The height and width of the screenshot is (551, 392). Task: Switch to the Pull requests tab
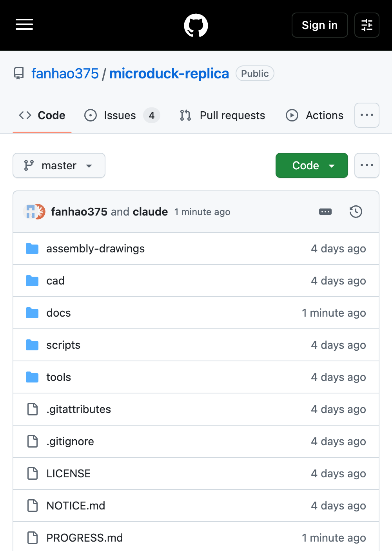click(222, 115)
